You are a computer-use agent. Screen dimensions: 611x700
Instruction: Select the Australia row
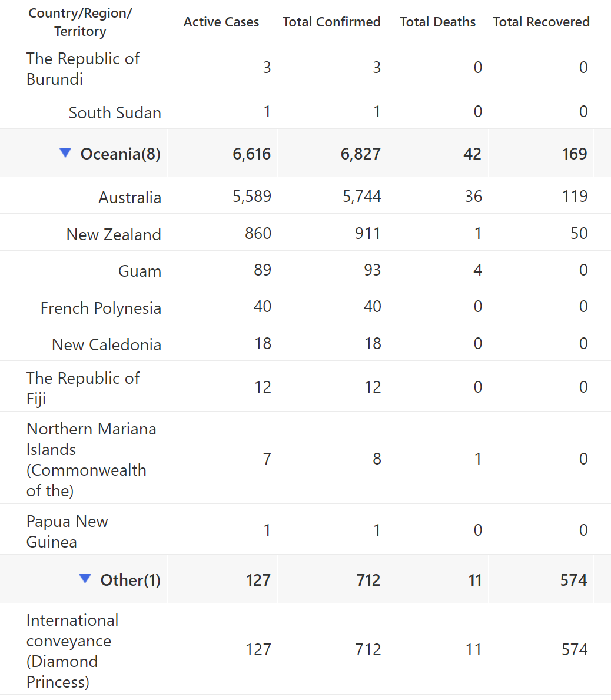pos(305,195)
